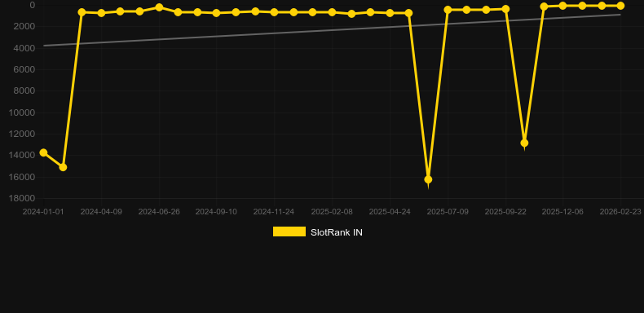Select the second data point near rank 15000
This screenshot has width=644, height=313.
click(63, 167)
